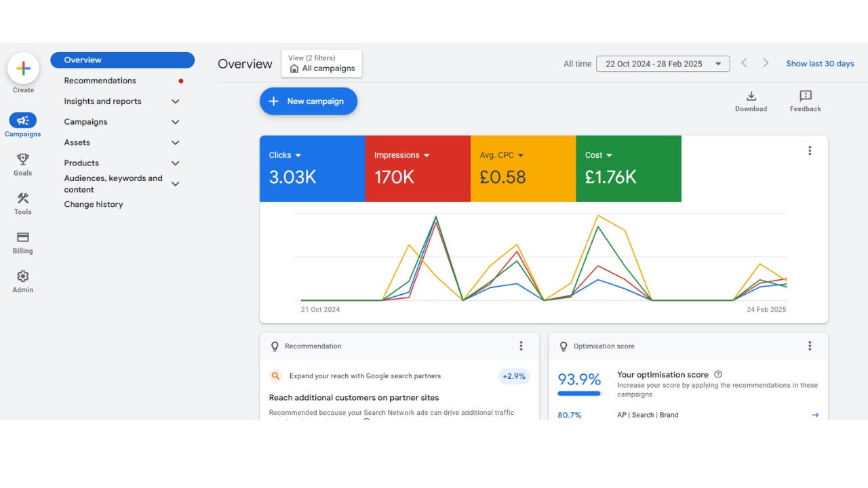Click the £0.58 Avg. CPC value
This screenshot has width=868, height=488.
[x=502, y=178]
